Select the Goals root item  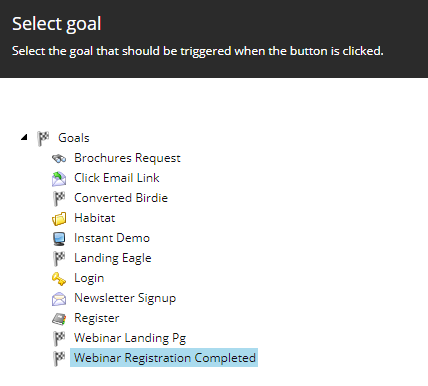(74, 138)
